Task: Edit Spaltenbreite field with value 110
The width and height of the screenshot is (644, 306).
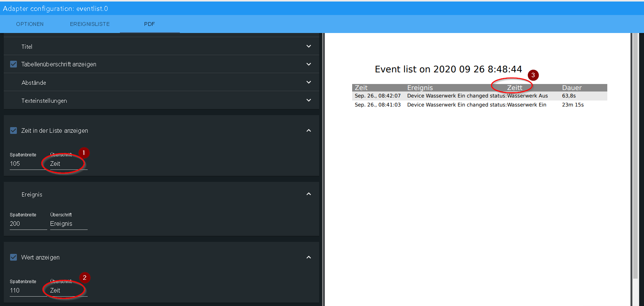Action: [28, 291]
